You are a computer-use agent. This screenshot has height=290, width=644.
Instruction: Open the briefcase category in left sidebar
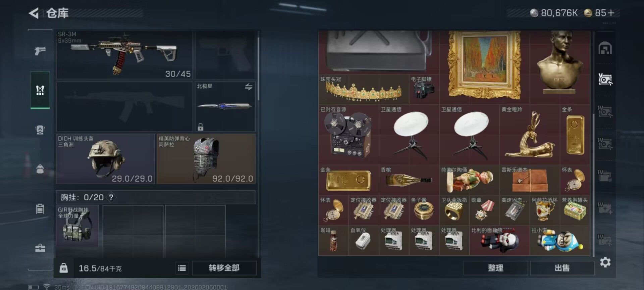pos(40,248)
